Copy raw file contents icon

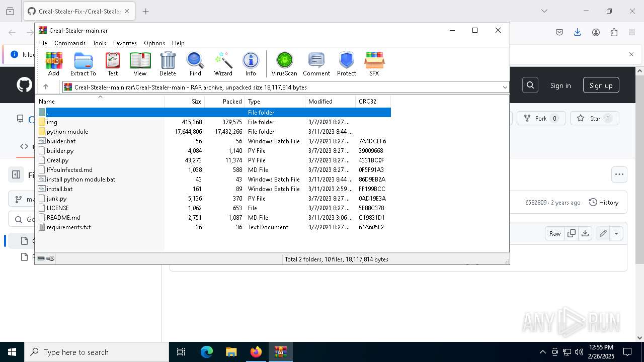coord(572,233)
